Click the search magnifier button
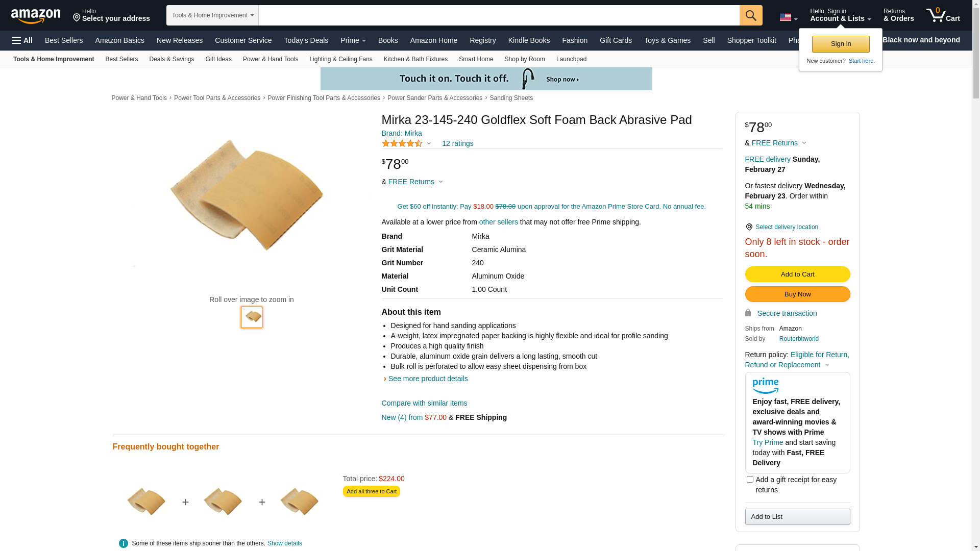 (x=751, y=15)
